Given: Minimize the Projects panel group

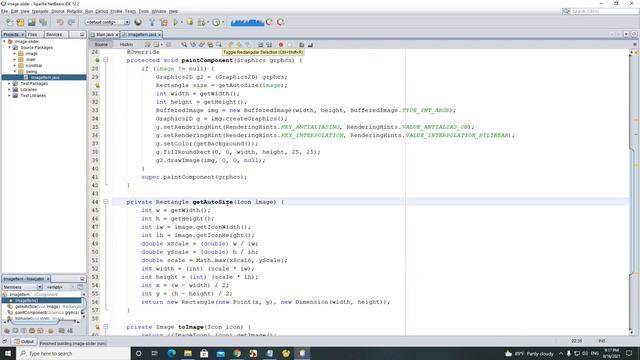Looking at the screenshot, I should click(82, 35).
